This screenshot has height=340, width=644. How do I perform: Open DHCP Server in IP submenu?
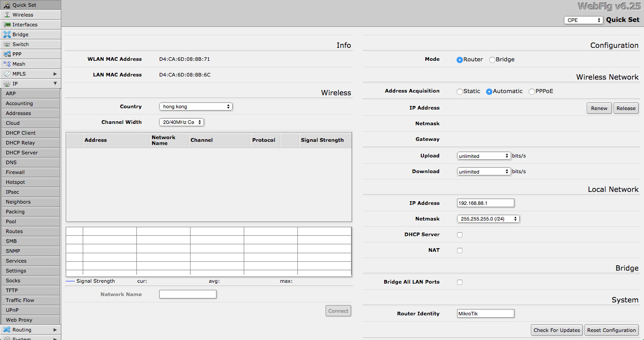coord(21,153)
